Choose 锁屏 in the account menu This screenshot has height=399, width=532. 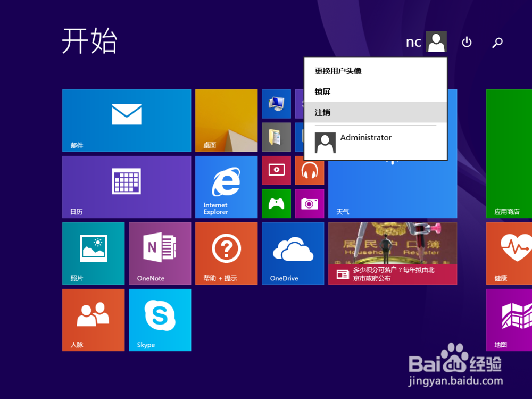(376, 92)
